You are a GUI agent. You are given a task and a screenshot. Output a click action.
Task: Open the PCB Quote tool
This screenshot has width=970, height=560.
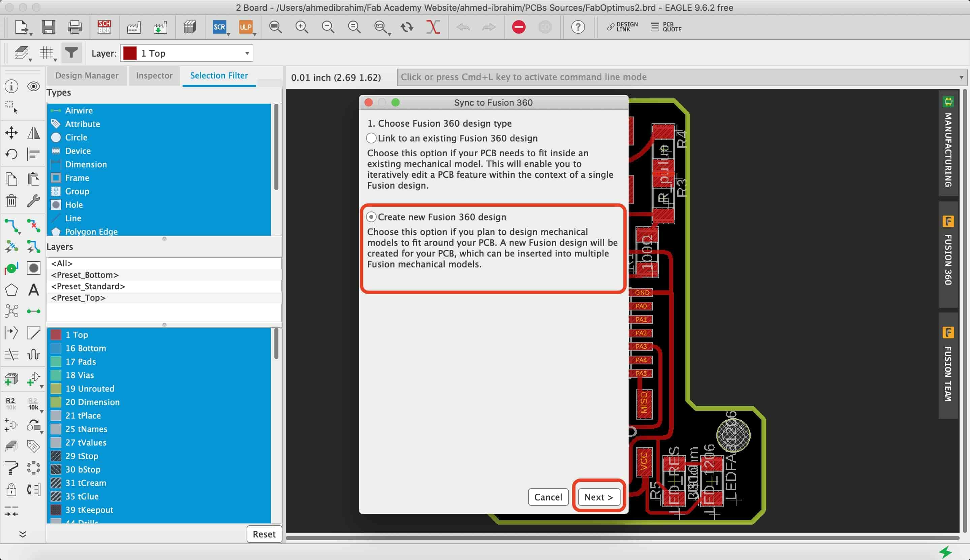(x=666, y=27)
